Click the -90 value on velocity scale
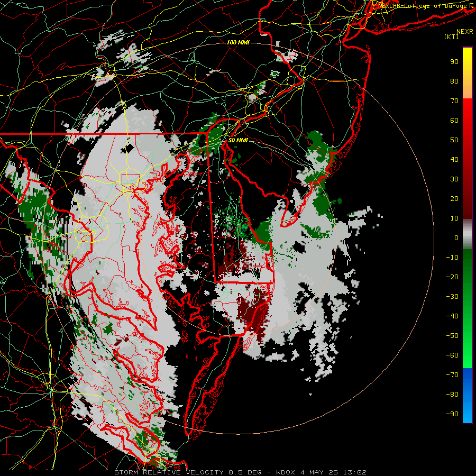This screenshot has height=476, width=476. click(x=452, y=414)
